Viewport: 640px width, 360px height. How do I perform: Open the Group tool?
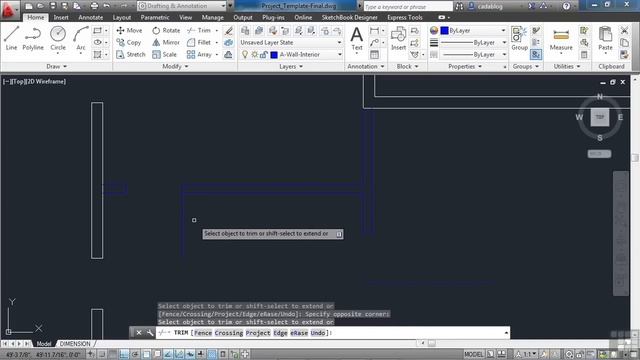519,39
